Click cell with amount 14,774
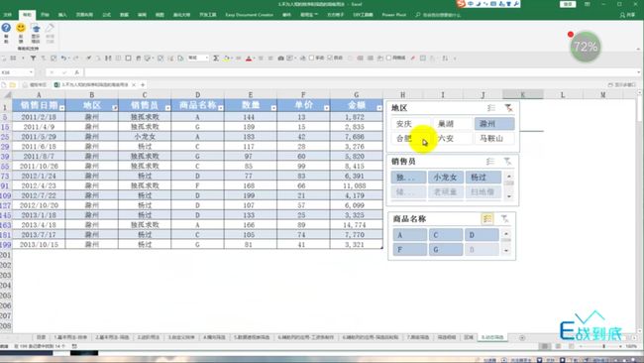Viewport: 644px width, 363px height. click(356, 225)
